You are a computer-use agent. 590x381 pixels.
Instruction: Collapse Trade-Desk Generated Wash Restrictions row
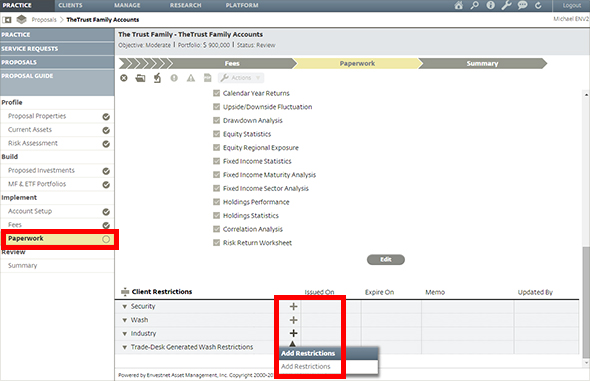(125, 348)
